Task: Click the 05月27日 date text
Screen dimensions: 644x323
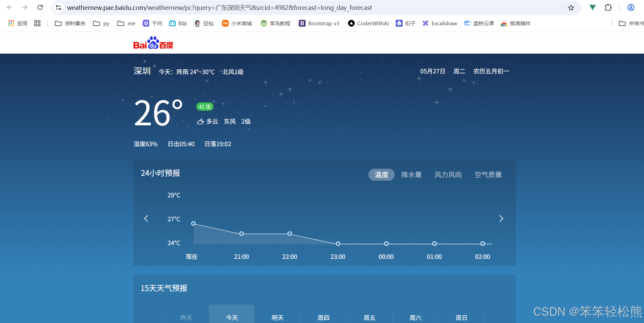Action: point(433,71)
